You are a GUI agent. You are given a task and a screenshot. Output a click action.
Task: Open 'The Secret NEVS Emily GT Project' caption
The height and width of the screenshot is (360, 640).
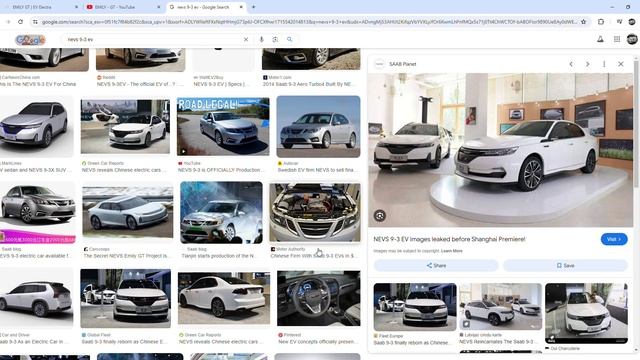click(x=127, y=256)
